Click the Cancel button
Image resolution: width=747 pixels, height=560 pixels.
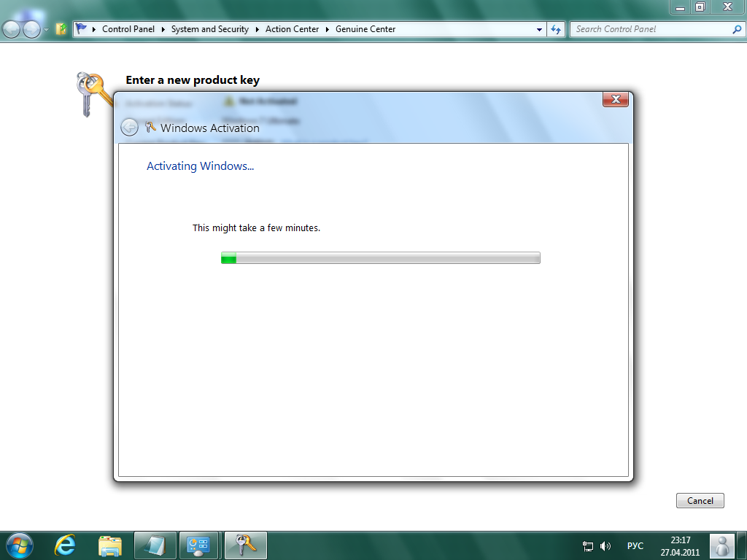tap(700, 500)
